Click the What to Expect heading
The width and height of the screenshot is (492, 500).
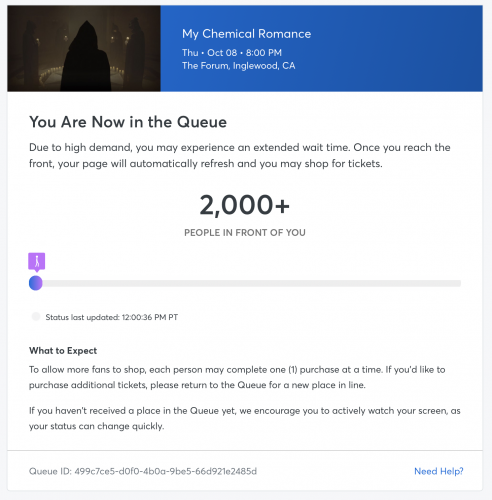[x=63, y=351]
